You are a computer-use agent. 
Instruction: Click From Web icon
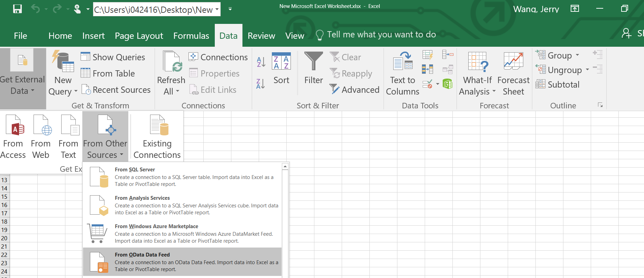[41, 137]
